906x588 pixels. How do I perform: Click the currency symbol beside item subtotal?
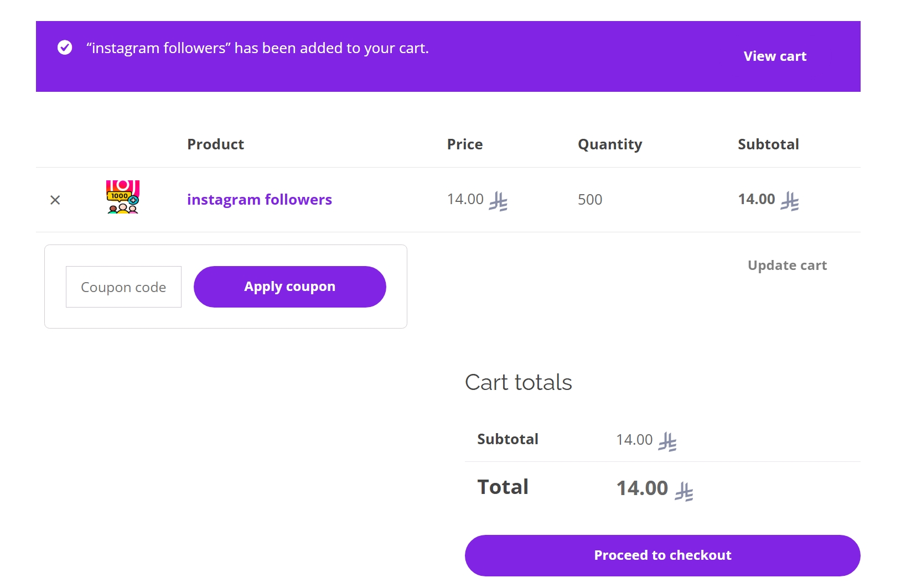790,201
